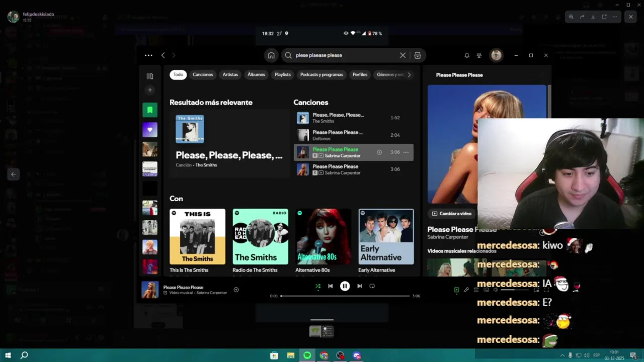644x362 pixels.
Task: Go back with Spotify's left arrow
Action: 163,55
